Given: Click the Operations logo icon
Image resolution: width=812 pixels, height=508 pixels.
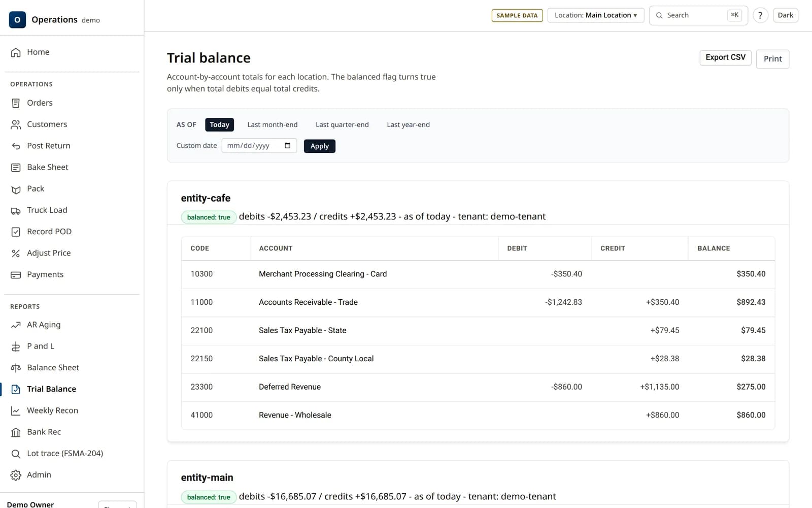Looking at the screenshot, I should coord(17,19).
